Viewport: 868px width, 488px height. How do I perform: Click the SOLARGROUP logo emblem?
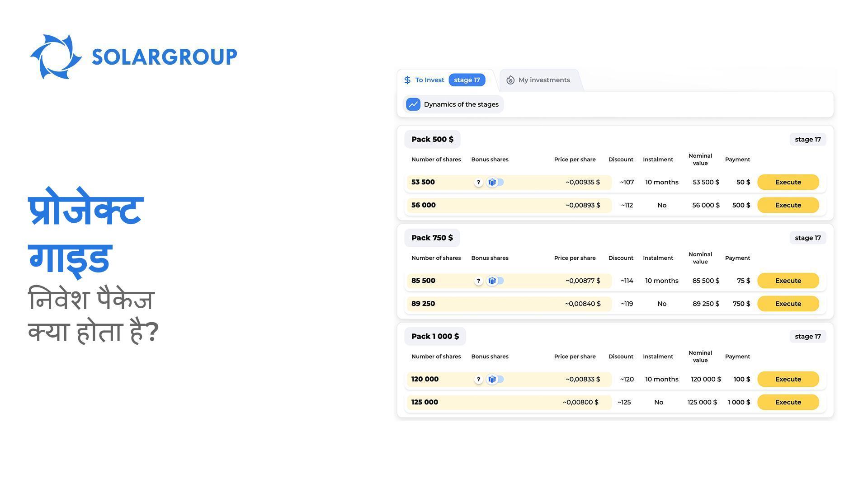point(56,57)
